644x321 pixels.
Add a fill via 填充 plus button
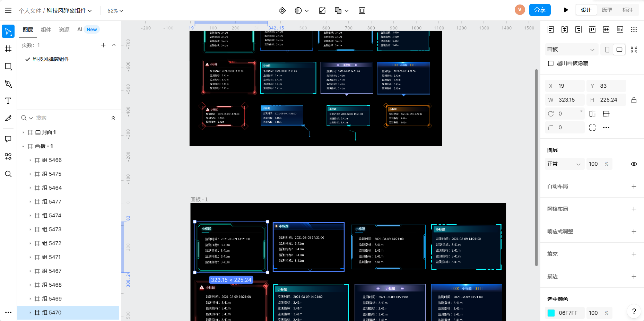click(634, 254)
